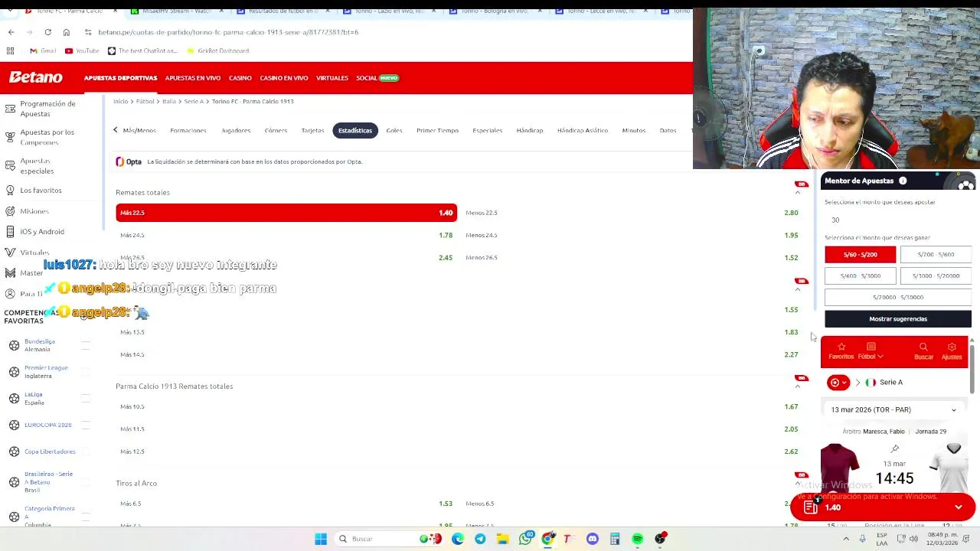980x551 pixels.
Task: Open Los Favoritos star icon
Action: [10, 190]
